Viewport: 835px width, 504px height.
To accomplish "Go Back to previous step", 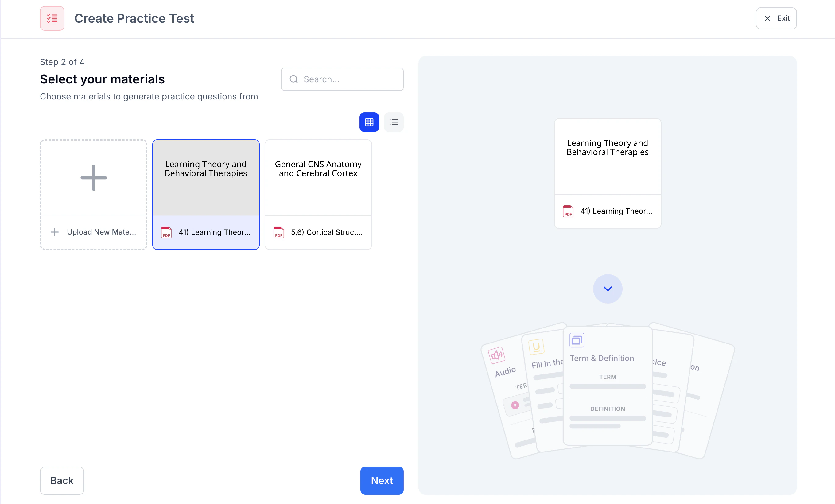I will (x=62, y=481).
